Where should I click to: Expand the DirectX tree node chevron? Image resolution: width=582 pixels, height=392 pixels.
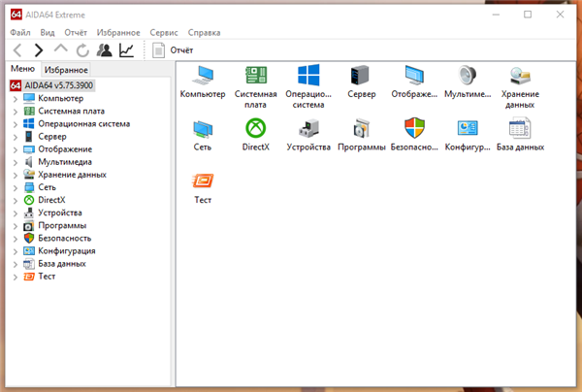coord(15,201)
